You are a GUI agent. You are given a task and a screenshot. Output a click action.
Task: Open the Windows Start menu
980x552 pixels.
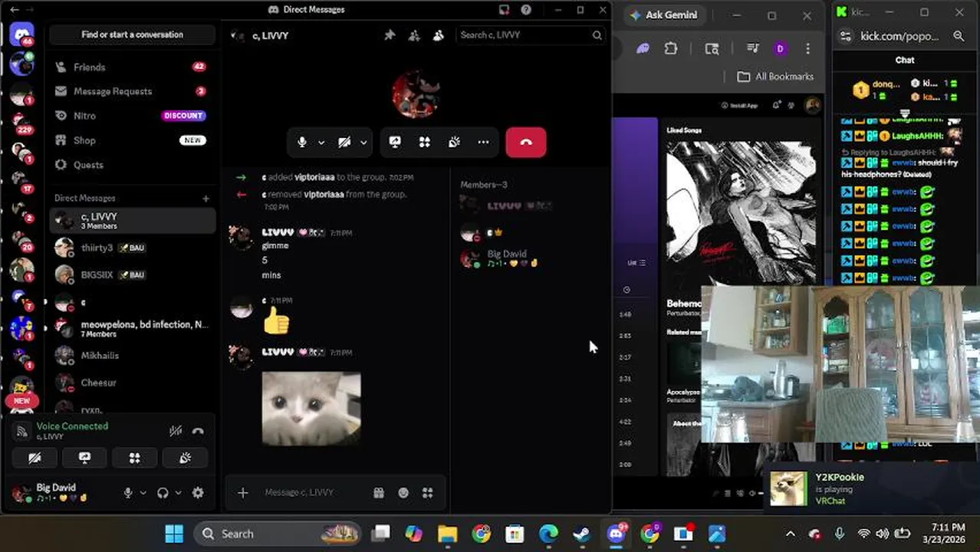(174, 534)
